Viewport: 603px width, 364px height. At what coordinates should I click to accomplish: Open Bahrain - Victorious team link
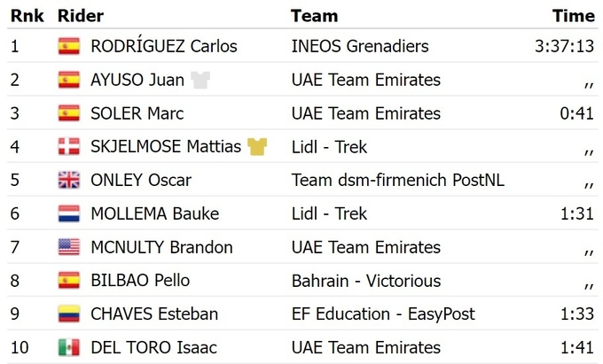tap(366, 282)
